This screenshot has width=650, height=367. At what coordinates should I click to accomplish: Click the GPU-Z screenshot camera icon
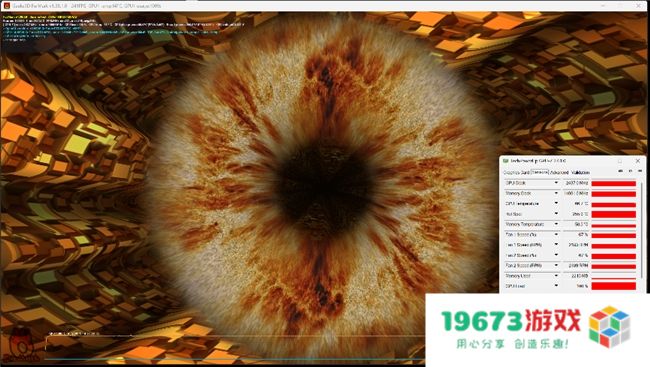621,171
